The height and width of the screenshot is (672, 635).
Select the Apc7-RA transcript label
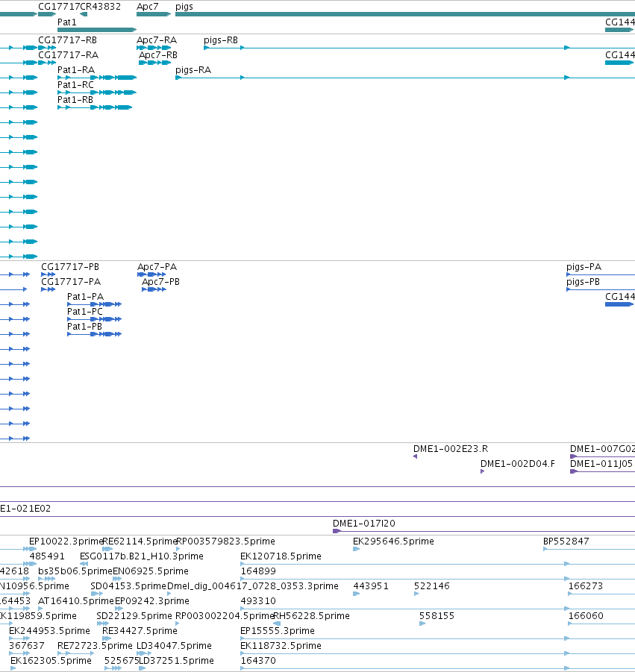157,40
